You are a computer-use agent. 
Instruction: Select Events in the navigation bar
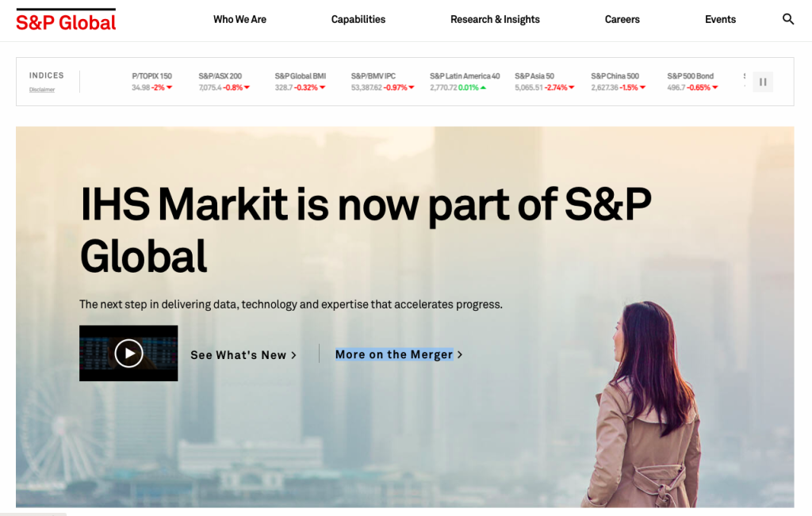point(720,20)
